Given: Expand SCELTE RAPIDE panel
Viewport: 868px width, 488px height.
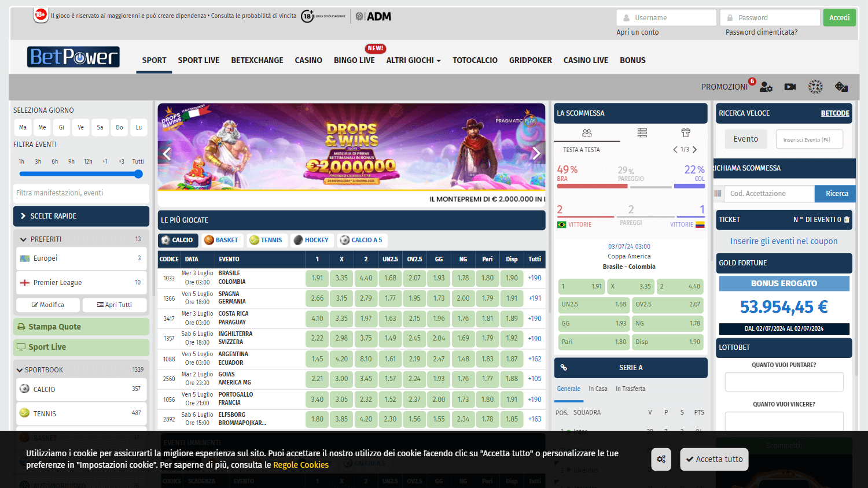Looking at the screenshot, I should [x=81, y=216].
